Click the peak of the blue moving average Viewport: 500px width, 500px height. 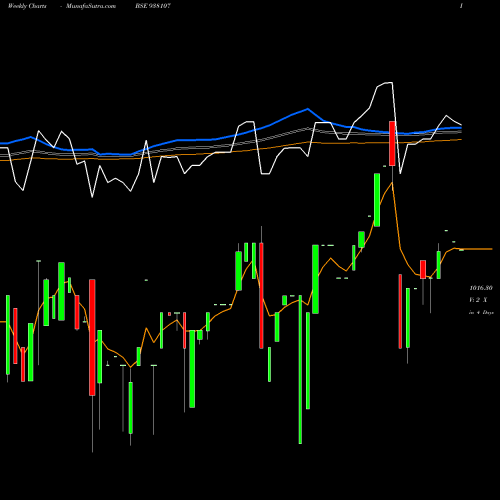pos(307,109)
